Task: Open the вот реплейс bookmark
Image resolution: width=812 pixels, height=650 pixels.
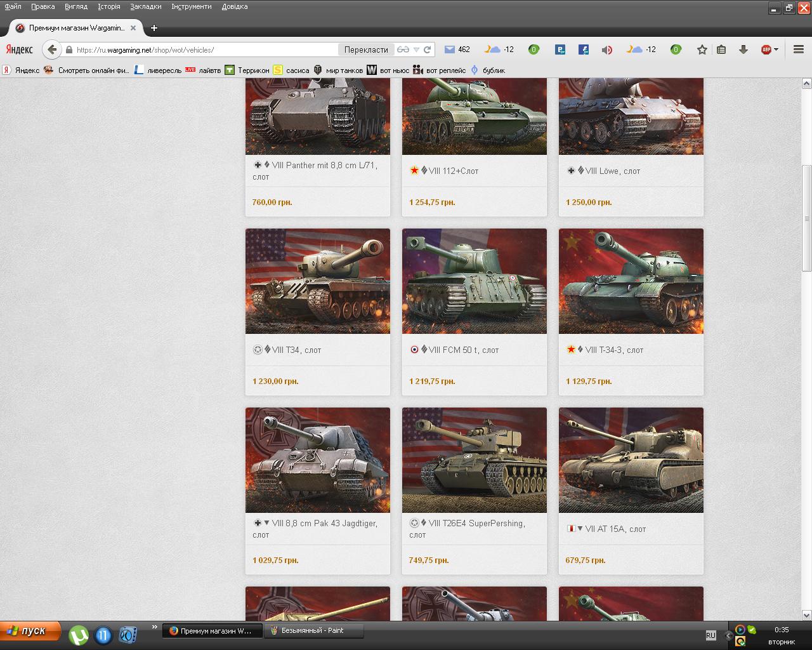Action: [x=440, y=70]
